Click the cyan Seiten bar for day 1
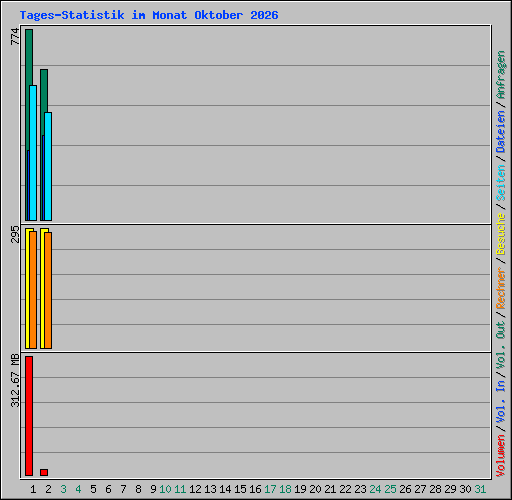Viewport: 512px width, 500px height. [33, 153]
